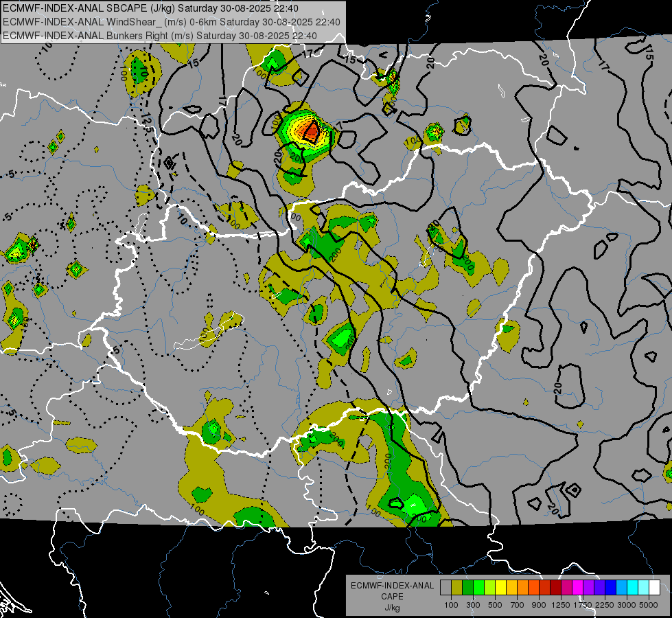
Task: Click the legend label 5000
Action: coord(649,605)
